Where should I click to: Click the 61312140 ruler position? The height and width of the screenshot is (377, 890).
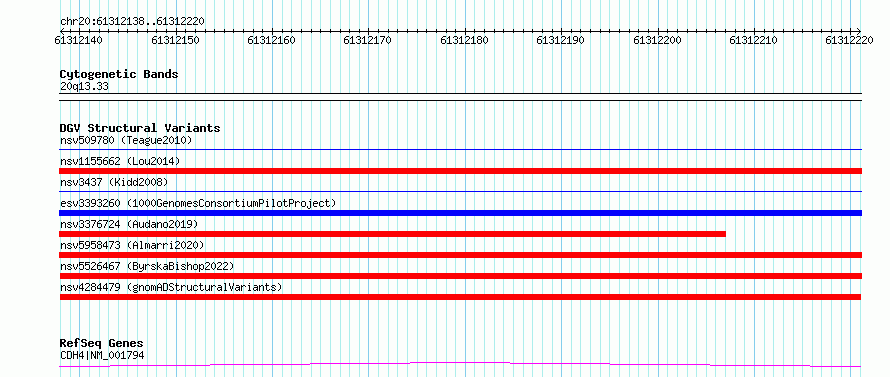[79, 40]
